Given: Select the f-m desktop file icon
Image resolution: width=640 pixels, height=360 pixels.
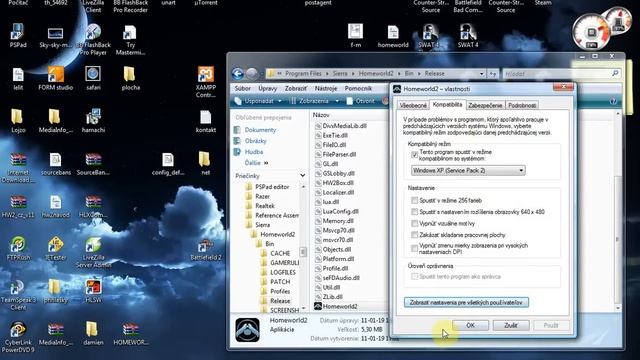Looking at the screenshot, I should click(356, 36).
